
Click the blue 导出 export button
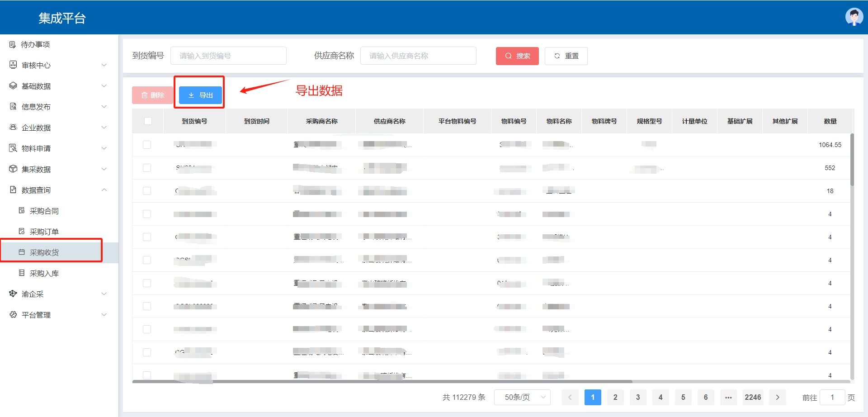(x=200, y=95)
